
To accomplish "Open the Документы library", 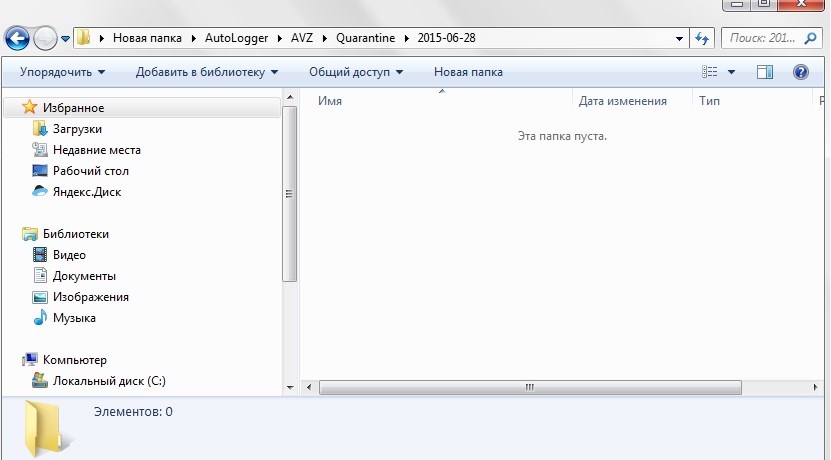I will pos(84,276).
